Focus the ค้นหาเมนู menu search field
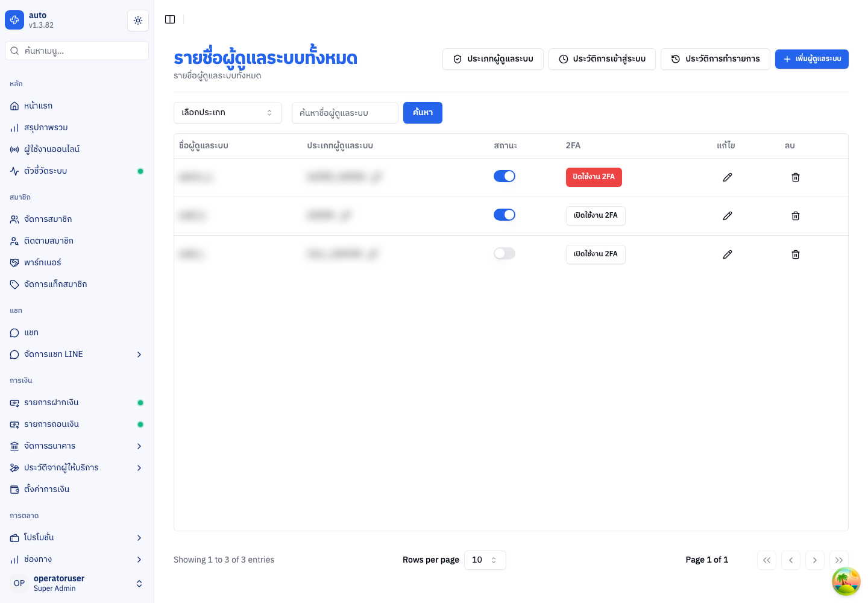The height and width of the screenshot is (603, 868). point(77,51)
